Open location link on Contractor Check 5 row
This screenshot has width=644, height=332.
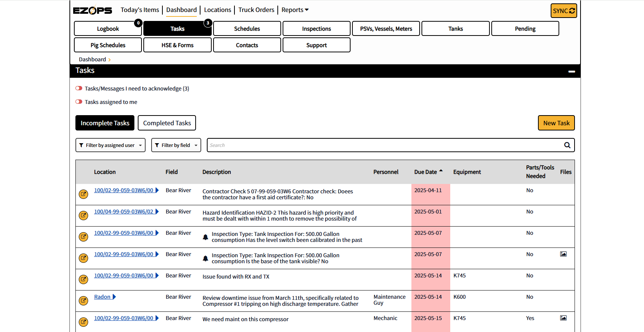(124, 190)
